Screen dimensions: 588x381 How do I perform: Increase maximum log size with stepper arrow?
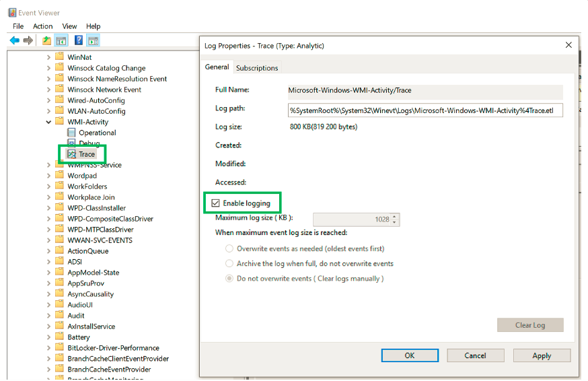395,216
